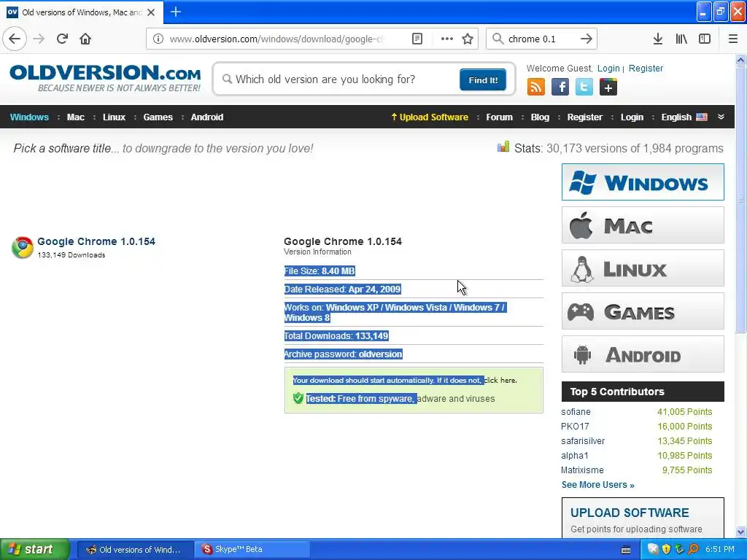The width and height of the screenshot is (747, 560).
Task: Close the Old versions of Windows tab
Action: point(151,12)
